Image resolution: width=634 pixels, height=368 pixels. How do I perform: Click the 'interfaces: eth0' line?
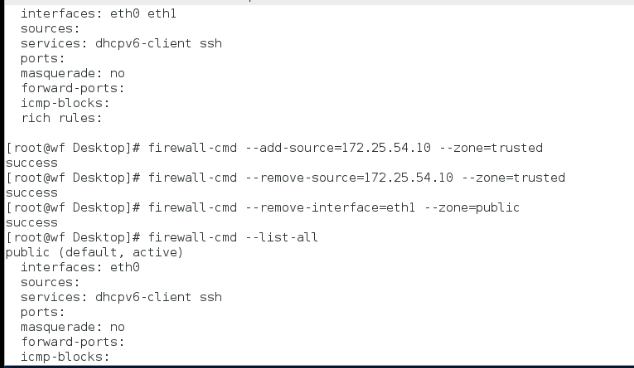tap(80, 267)
